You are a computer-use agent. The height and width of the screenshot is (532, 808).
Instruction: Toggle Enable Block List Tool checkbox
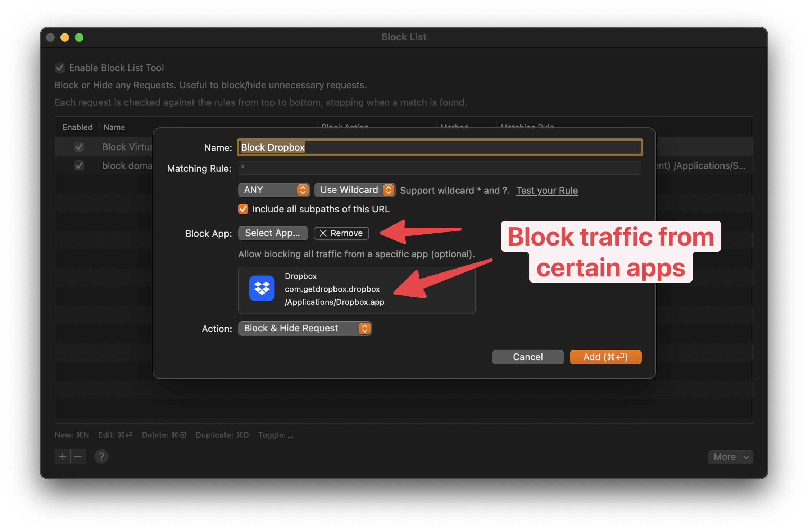click(x=60, y=68)
